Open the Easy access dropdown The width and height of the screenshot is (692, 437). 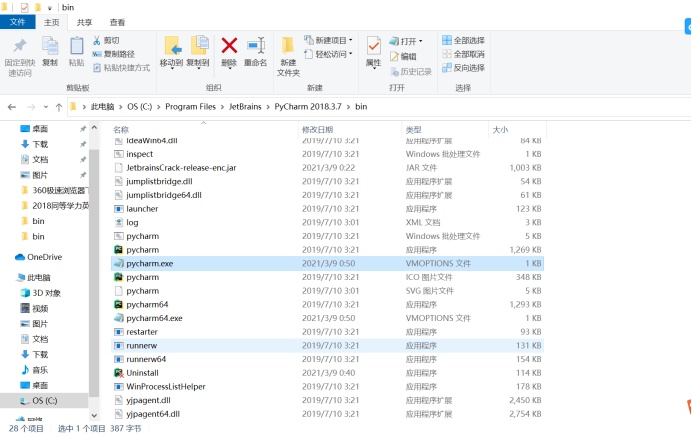(x=328, y=54)
